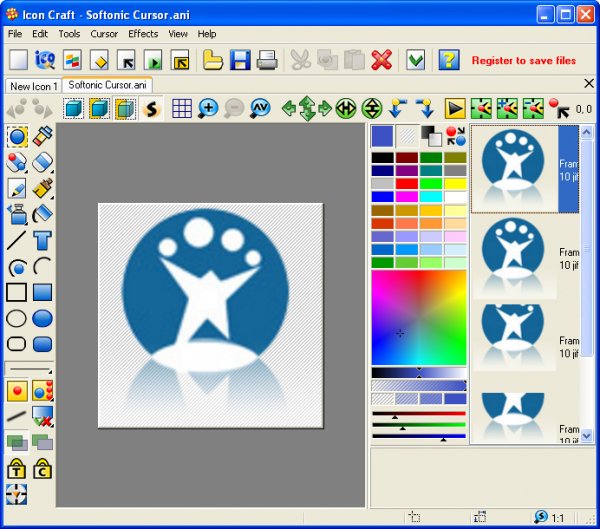
Task: Pick a color in the spectrum
Action: [419, 317]
